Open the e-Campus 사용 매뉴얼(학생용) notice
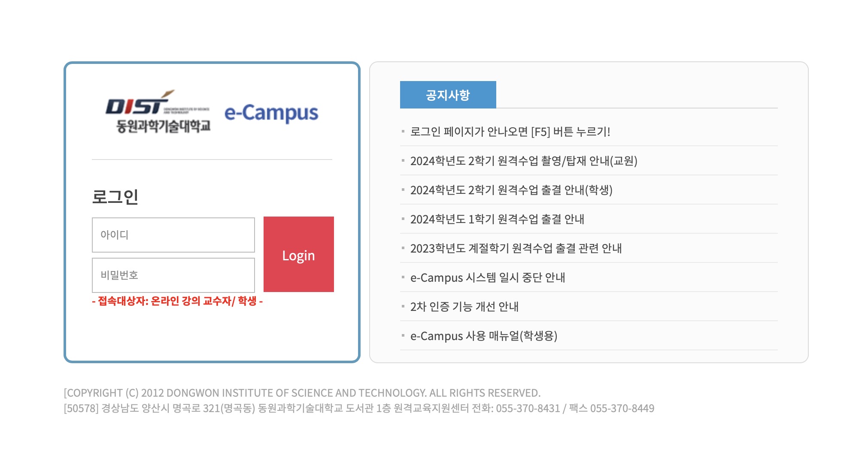 [x=485, y=336]
